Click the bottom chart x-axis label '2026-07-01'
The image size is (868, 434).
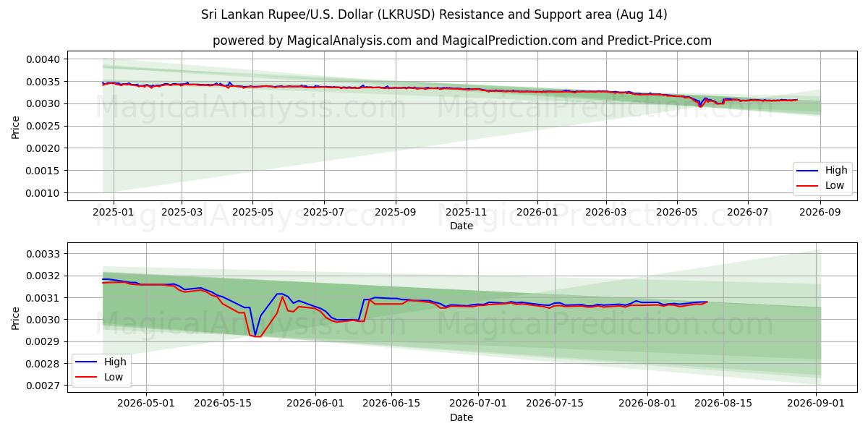479,405
